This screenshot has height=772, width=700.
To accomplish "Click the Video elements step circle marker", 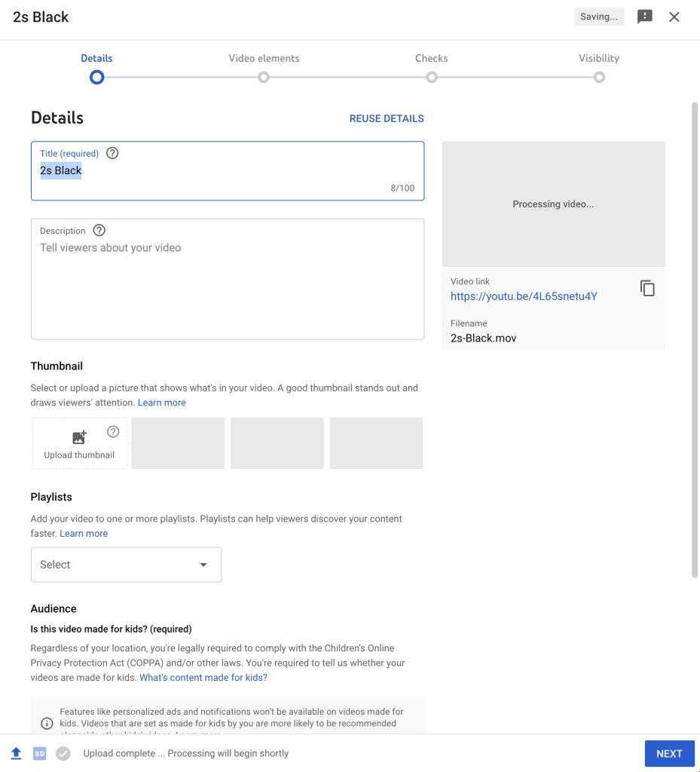I will point(264,78).
